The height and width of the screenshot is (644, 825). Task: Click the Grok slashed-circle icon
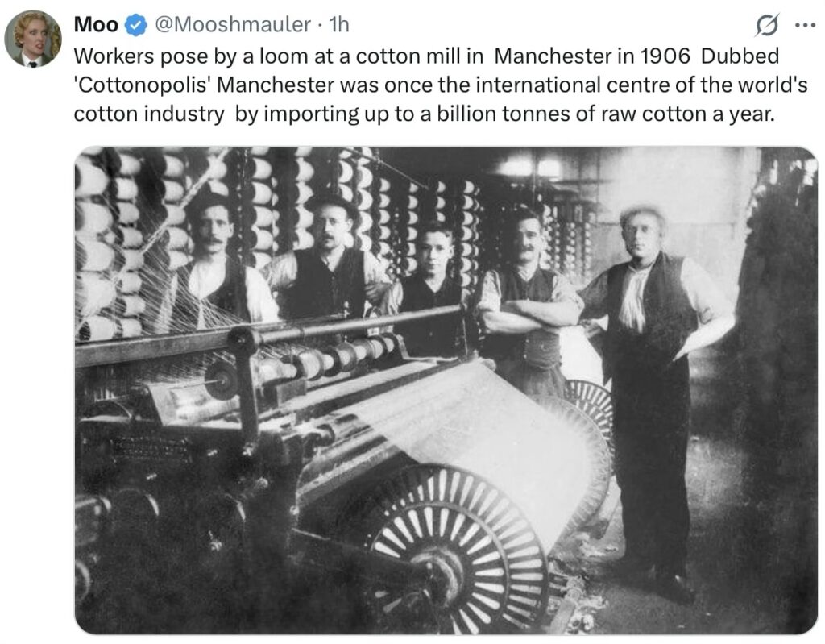pos(767,25)
